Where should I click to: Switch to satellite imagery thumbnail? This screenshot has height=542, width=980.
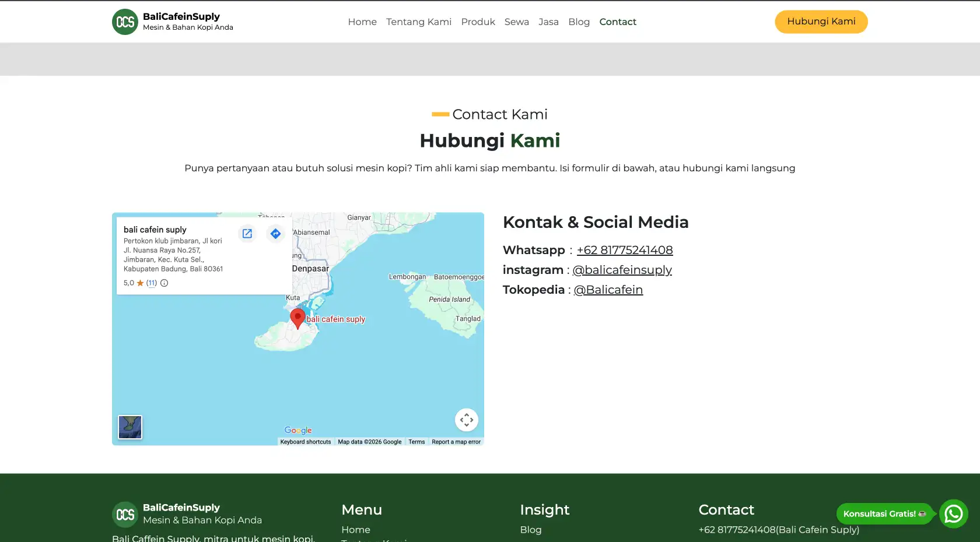point(130,427)
